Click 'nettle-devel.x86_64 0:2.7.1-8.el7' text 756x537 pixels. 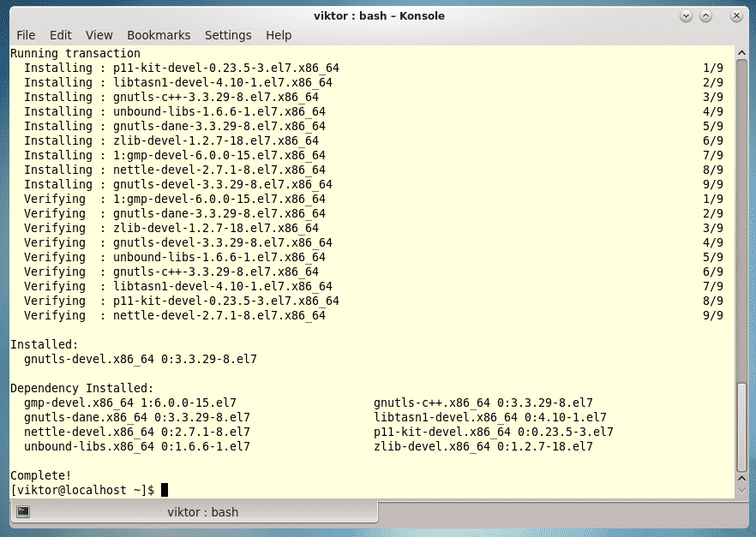(137, 432)
